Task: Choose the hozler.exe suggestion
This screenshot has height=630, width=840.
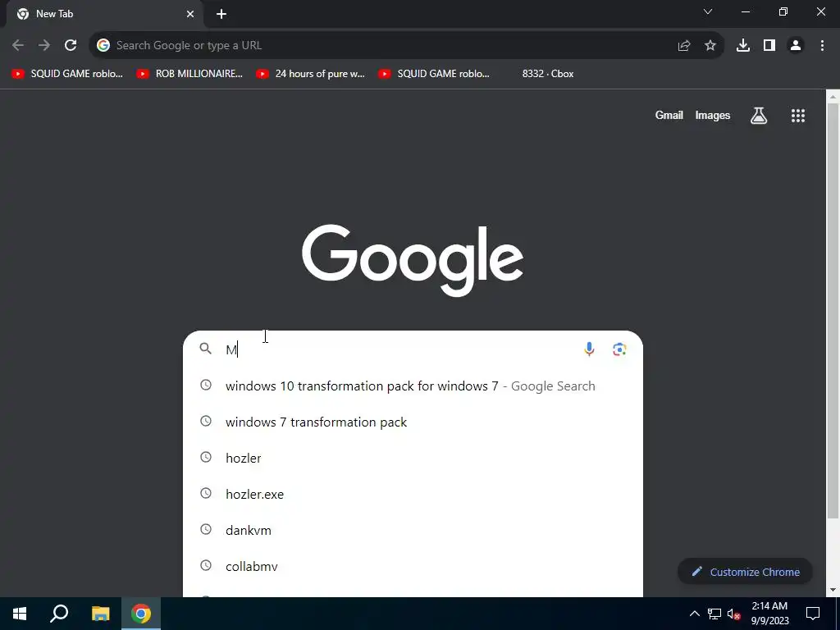Action: click(413, 494)
